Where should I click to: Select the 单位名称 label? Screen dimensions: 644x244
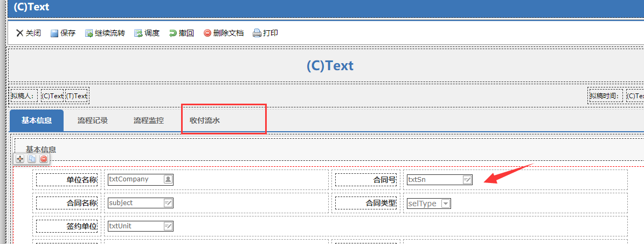(67, 180)
